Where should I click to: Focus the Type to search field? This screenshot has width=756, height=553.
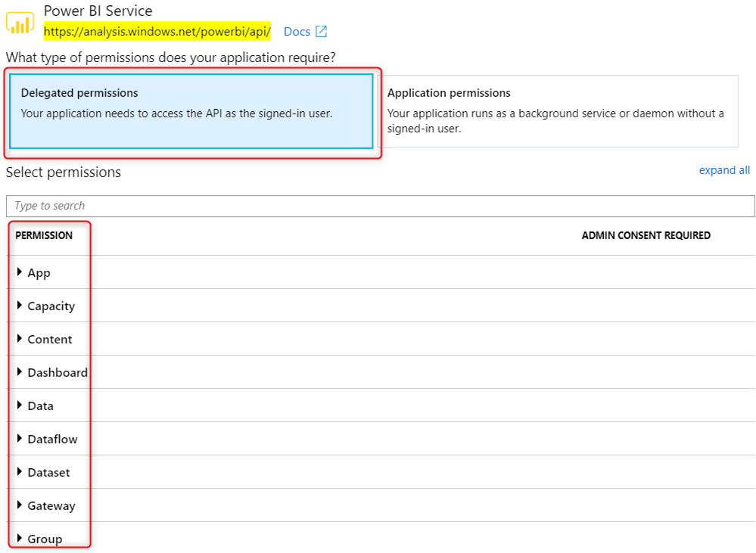[x=381, y=206]
